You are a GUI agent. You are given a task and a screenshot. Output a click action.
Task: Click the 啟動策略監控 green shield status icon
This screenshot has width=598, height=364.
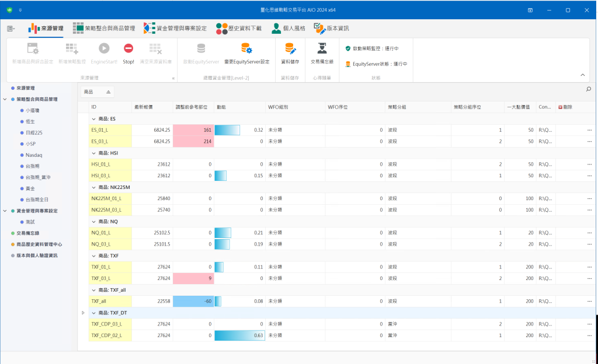(x=348, y=48)
